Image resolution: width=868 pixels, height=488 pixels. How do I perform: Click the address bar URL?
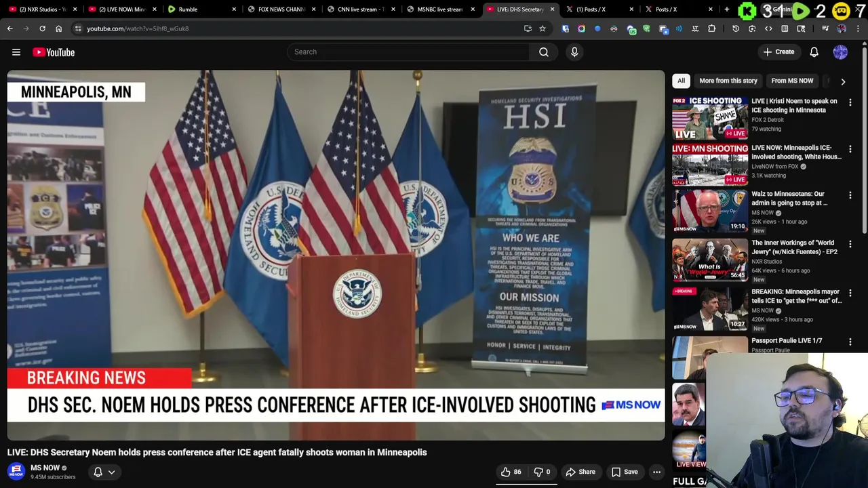(138, 28)
